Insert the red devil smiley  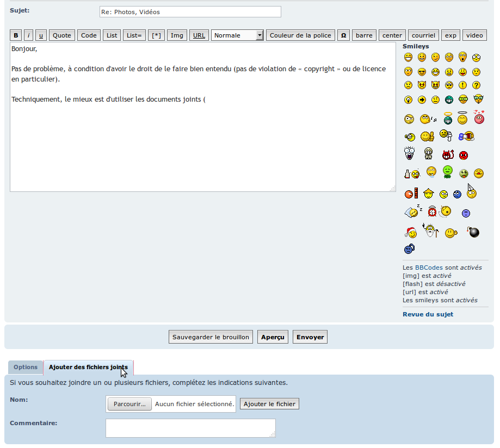(x=448, y=155)
